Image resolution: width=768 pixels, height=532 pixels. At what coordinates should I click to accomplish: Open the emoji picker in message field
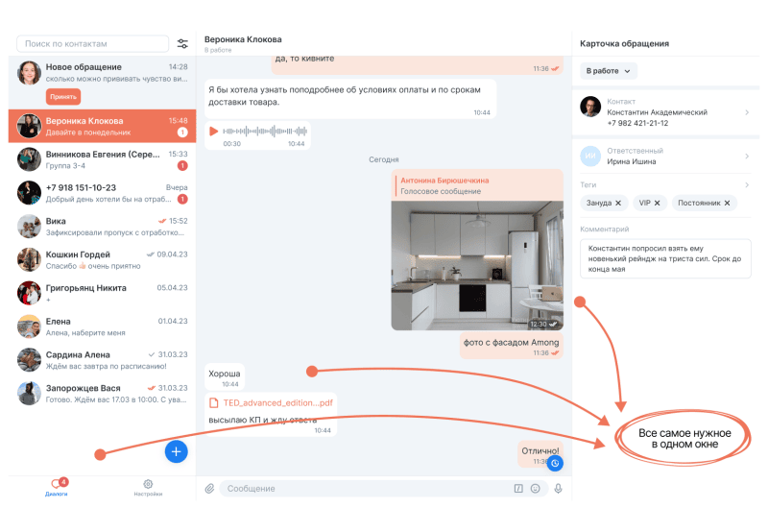[x=536, y=489]
